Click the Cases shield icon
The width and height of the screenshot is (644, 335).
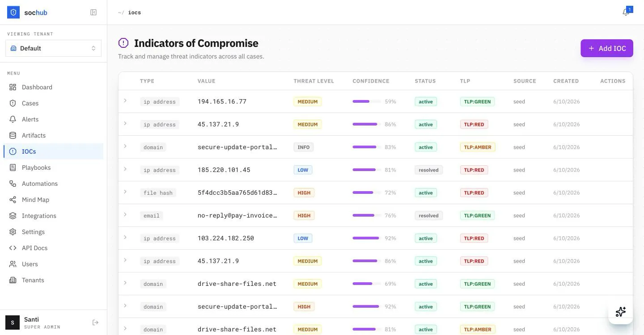(x=13, y=103)
